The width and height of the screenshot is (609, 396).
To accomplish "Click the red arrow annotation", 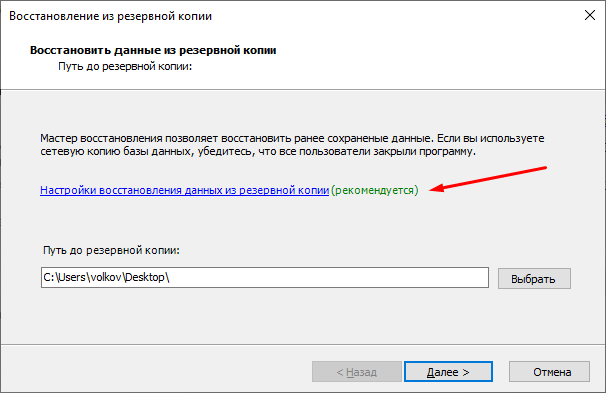I will (x=489, y=179).
